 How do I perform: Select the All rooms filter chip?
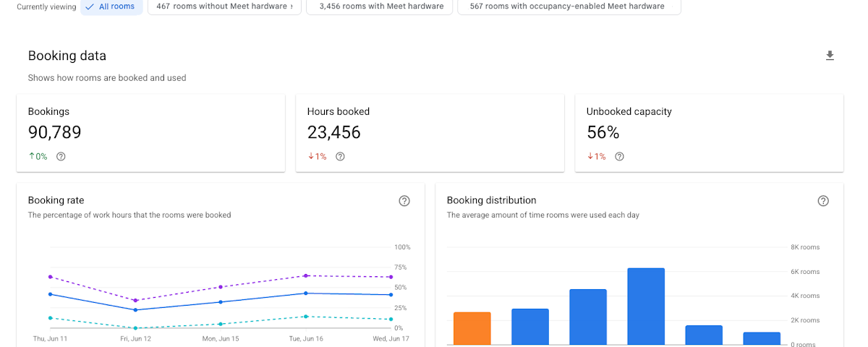pos(111,7)
